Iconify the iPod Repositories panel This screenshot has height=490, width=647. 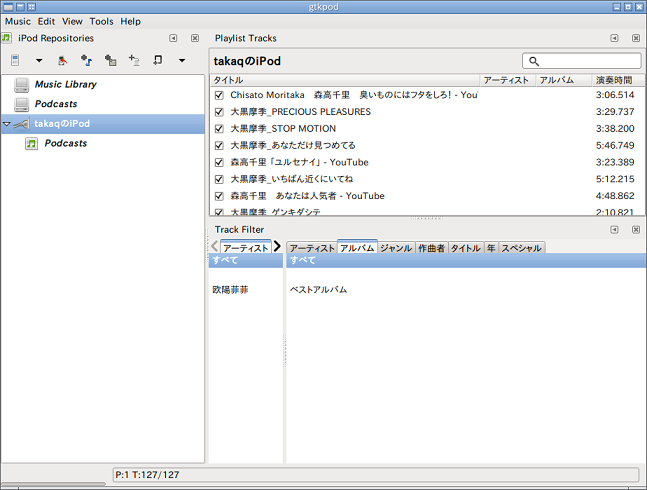click(x=173, y=38)
